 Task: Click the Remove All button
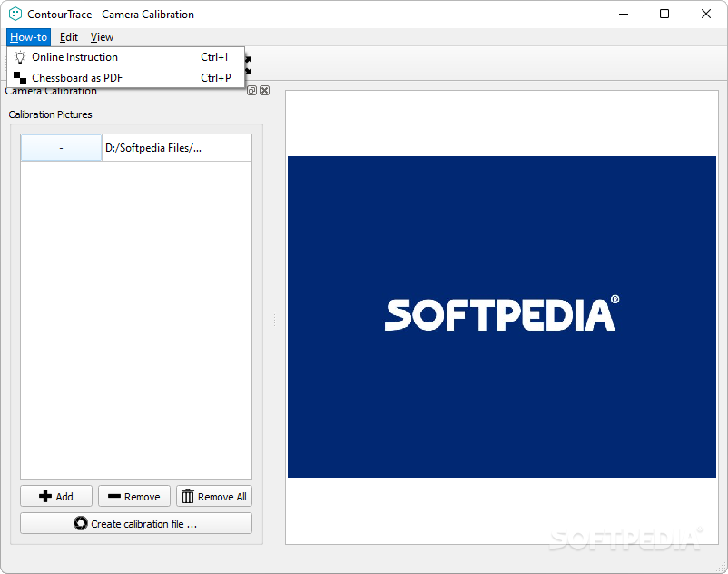(214, 497)
